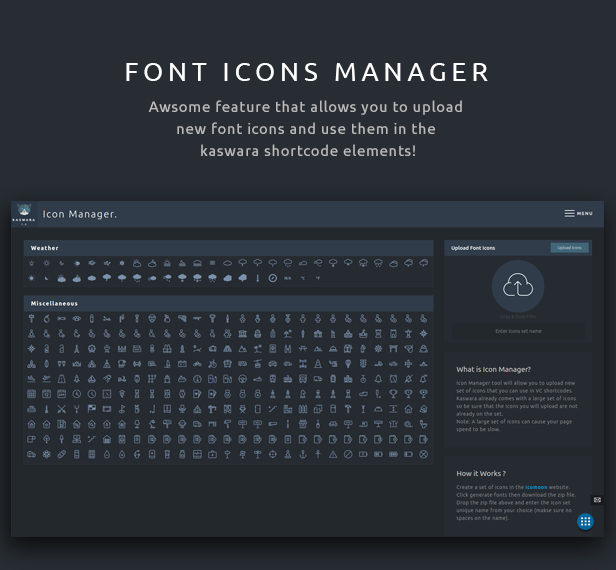Select the bandage icon

62,455
